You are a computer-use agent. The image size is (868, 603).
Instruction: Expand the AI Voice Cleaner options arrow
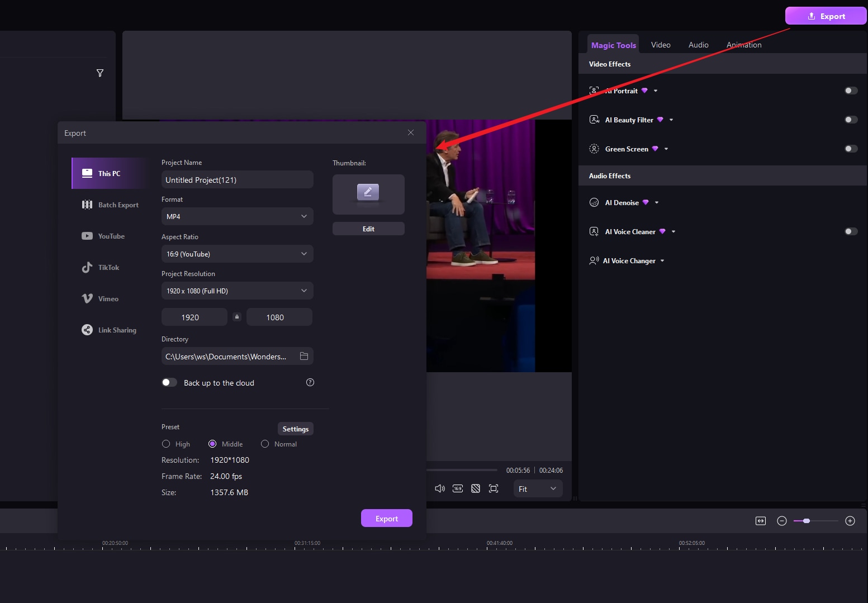[673, 231]
